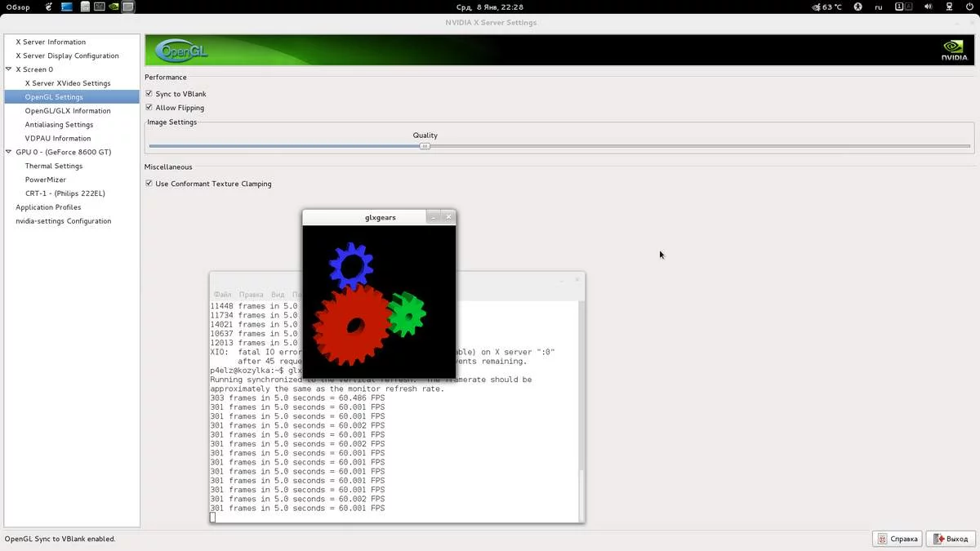Open the wired network icon

pyautogui.click(x=947, y=7)
